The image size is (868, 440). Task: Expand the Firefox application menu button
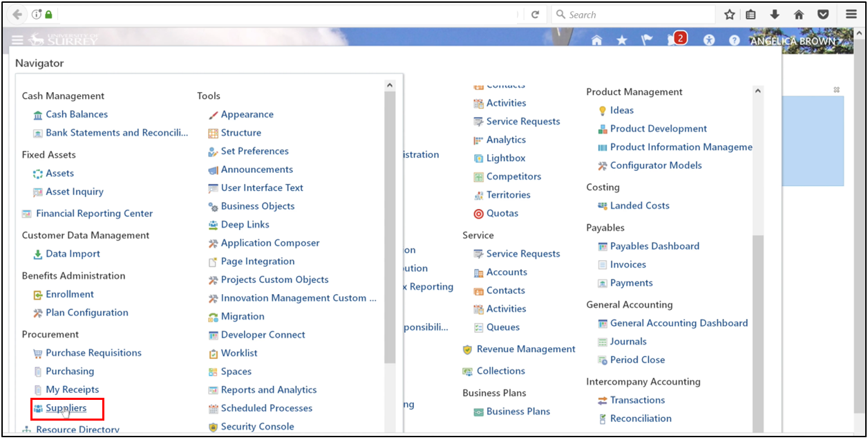[x=851, y=14]
